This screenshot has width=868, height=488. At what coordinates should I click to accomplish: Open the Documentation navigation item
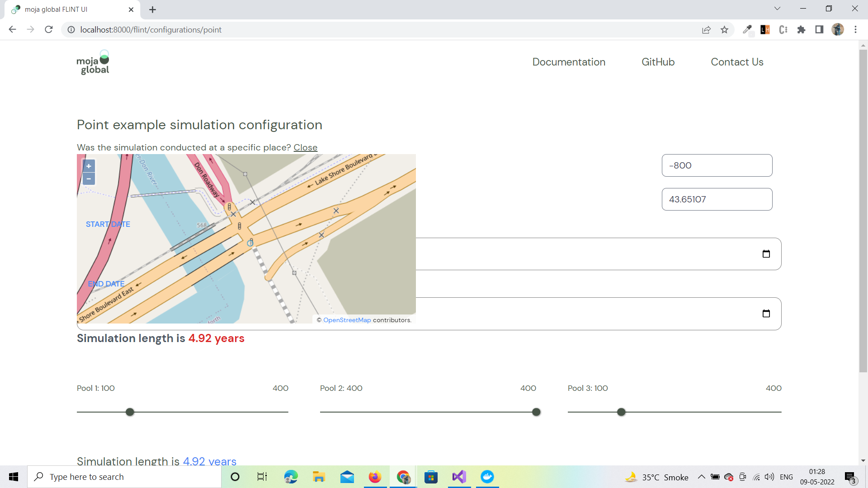point(569,62)
